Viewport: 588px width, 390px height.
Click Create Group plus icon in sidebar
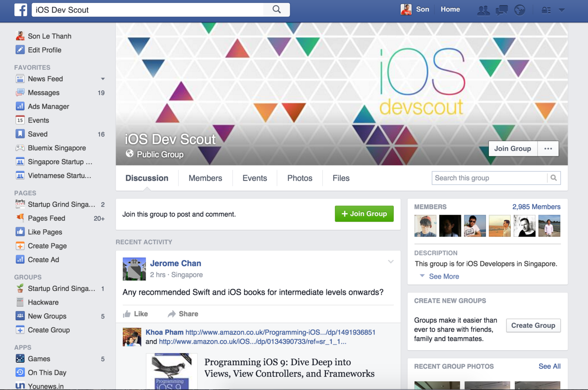pos(20,330)
